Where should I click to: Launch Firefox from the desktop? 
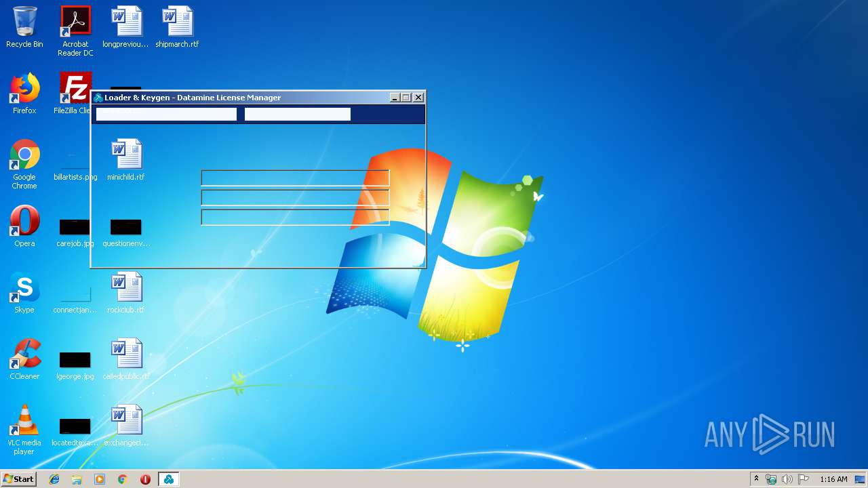coord(24,94)
